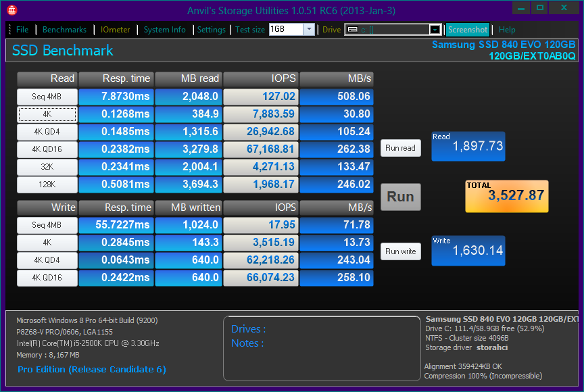Select the Read 4K QD16 test button

tap(47, 149)
